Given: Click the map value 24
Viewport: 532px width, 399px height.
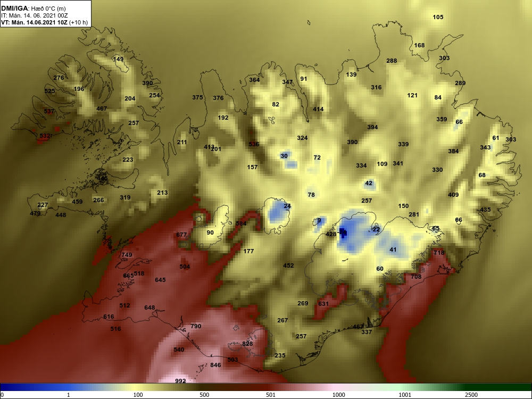Looking at the screenshot, I should [287, 206].
